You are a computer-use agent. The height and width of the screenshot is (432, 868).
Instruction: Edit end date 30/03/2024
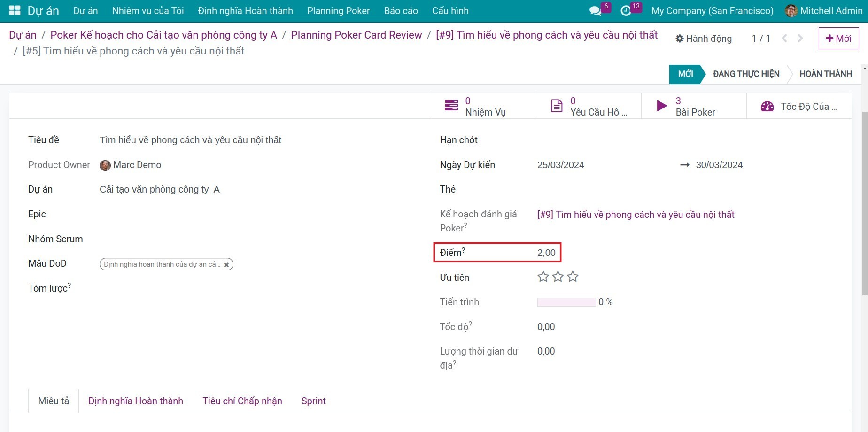pyautogui.click(x=719, y=165)
